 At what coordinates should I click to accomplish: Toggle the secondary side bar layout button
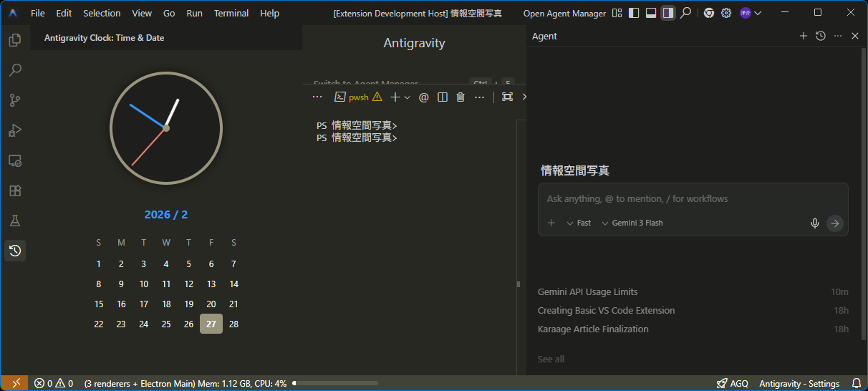click(x=667, y=13)
